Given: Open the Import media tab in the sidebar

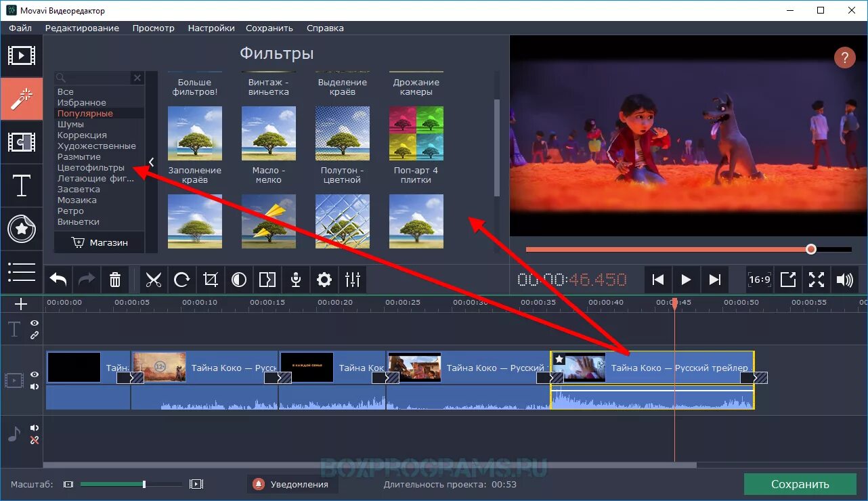Looking at the screenshot, I should 22,56.
